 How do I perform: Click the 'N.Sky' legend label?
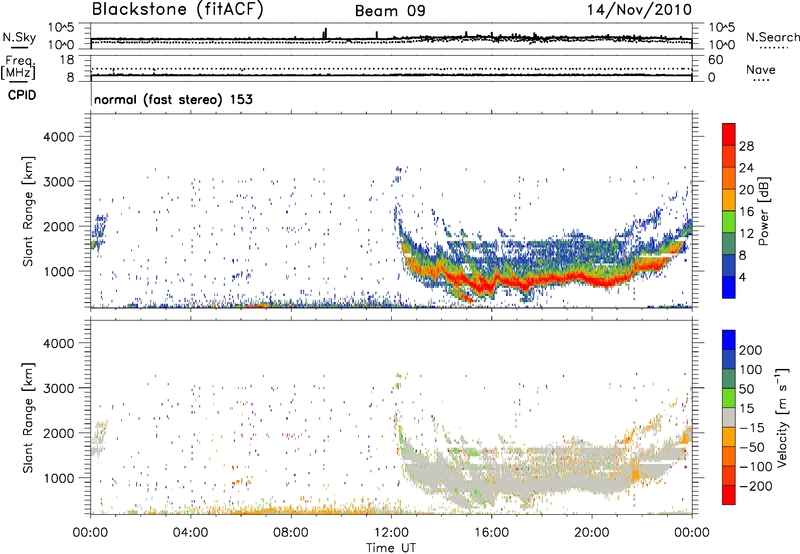[x=19, y=37]
